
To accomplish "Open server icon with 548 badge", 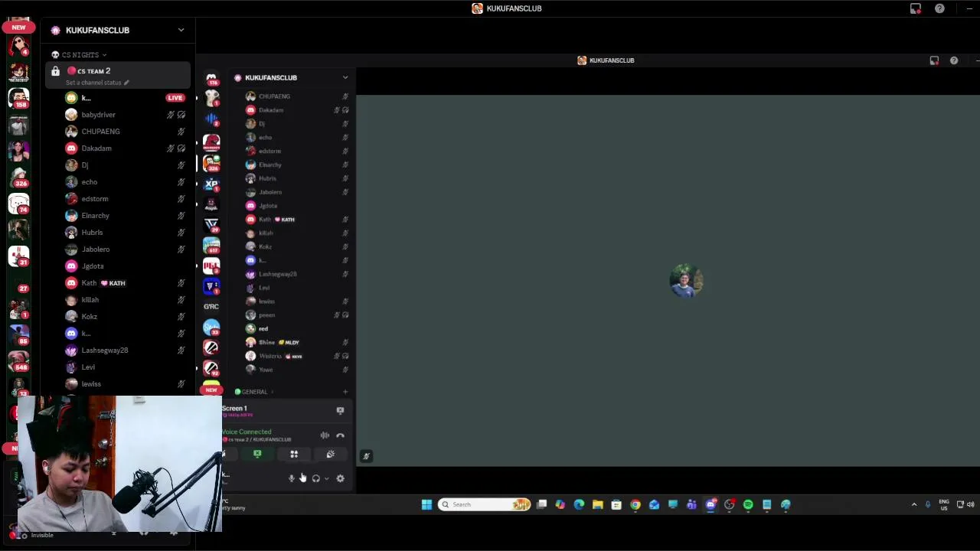I will [18, 361].
